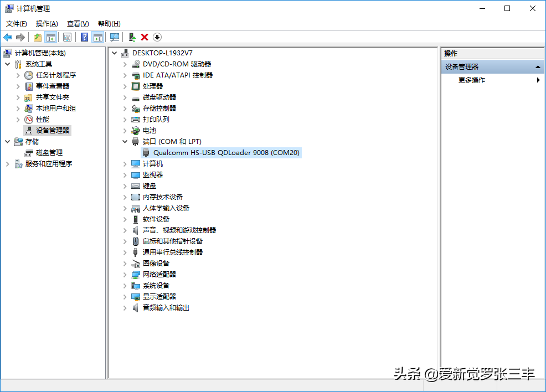Toggle the show/hide console tree icon
The height and width of the screenshot is (392, 546).
click(51, 37)
